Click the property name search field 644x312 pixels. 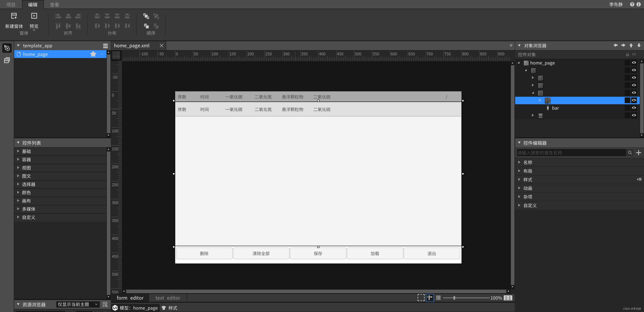(571, 153)
